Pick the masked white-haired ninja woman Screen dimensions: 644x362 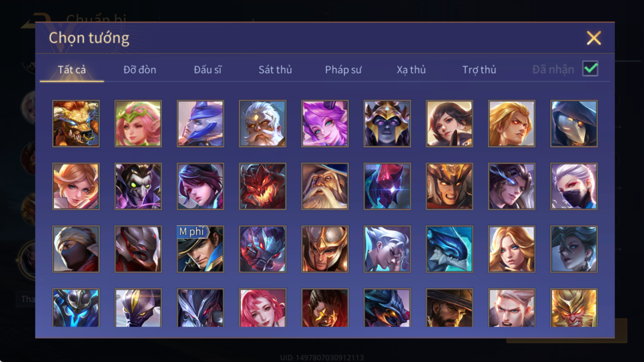[x=574, y=186]
